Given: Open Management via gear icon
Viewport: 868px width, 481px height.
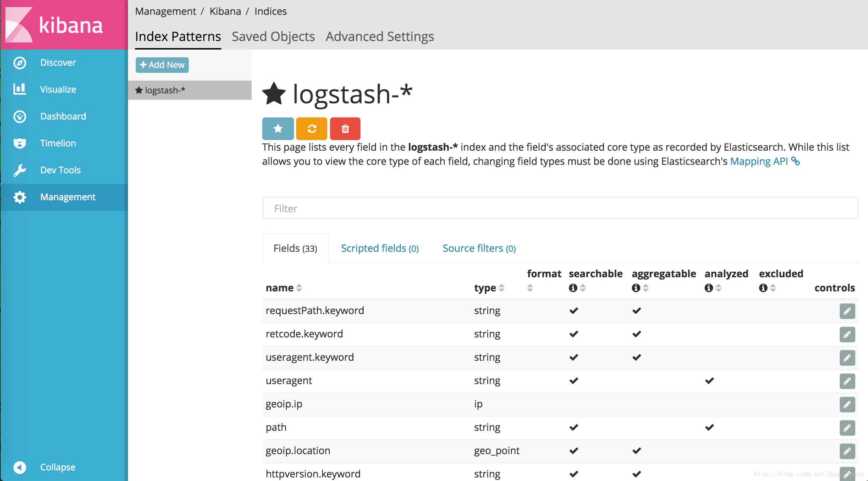Looking at the screenshot, I should (x=20, y=197).
